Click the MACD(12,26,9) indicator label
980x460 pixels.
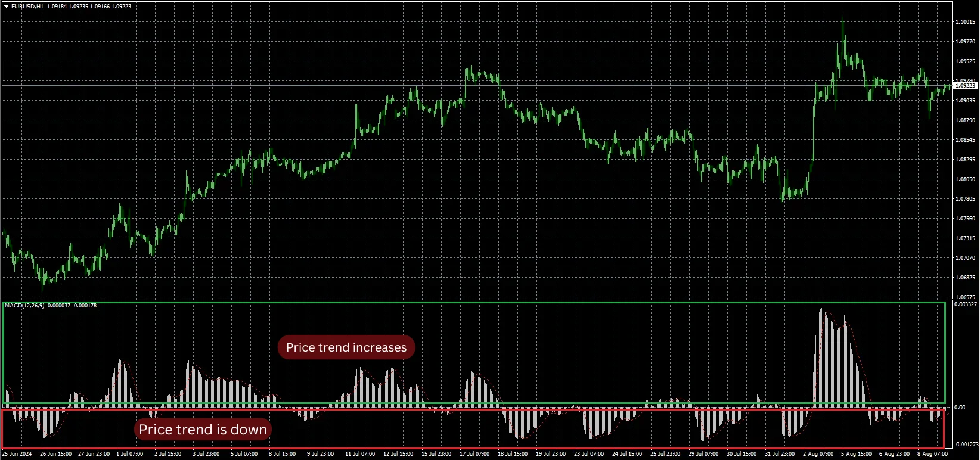[x=24, y=306]
